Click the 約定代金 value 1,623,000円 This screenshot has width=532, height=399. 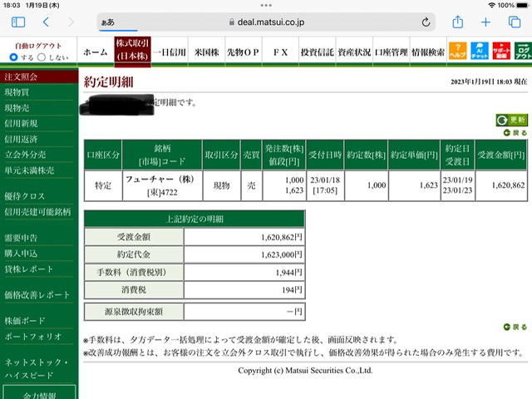pyautogui.click(x=282, y=255)
